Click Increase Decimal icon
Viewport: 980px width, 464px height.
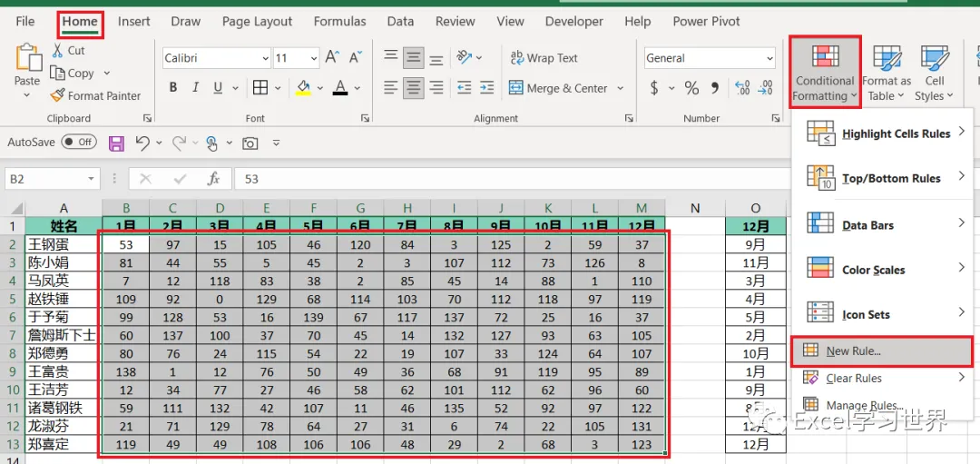click(742, 88)
